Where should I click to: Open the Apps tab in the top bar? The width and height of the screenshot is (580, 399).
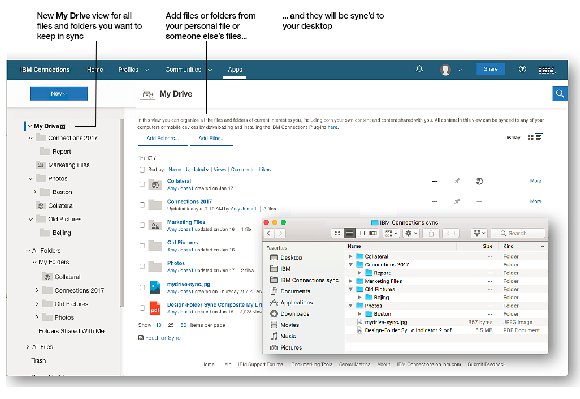(235, 70)
